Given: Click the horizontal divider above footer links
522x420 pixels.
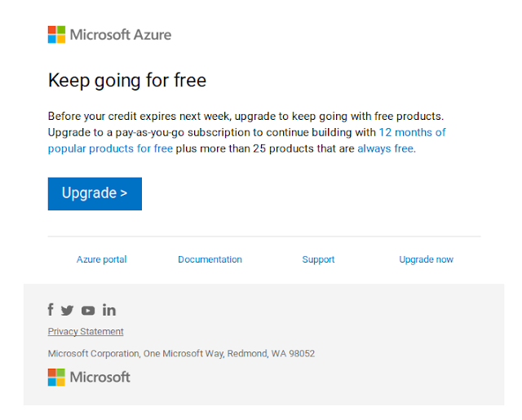Looking at the screenshot, I should [x=264, y=237].
